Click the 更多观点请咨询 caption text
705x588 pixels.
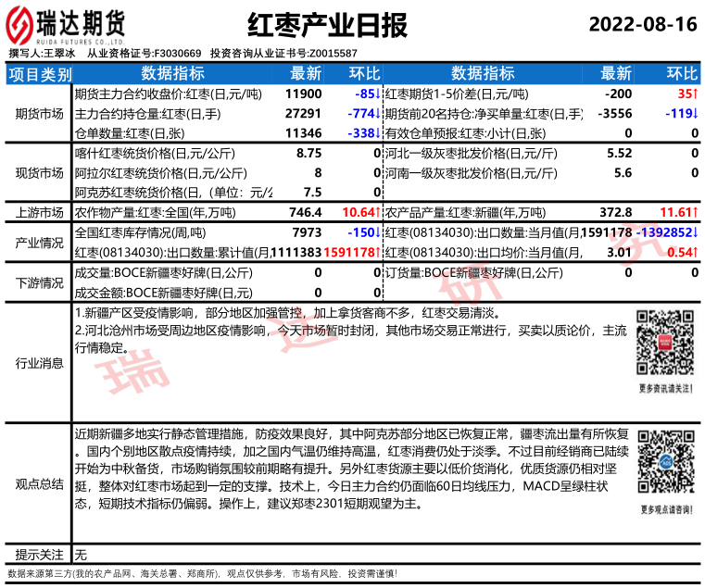[663, 509]
